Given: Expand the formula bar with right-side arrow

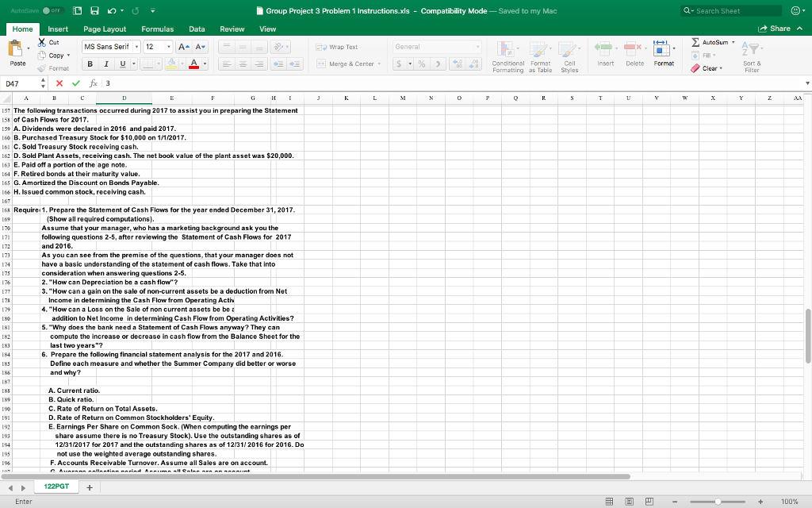Looking at the screenshot, I should pos(806,83).
